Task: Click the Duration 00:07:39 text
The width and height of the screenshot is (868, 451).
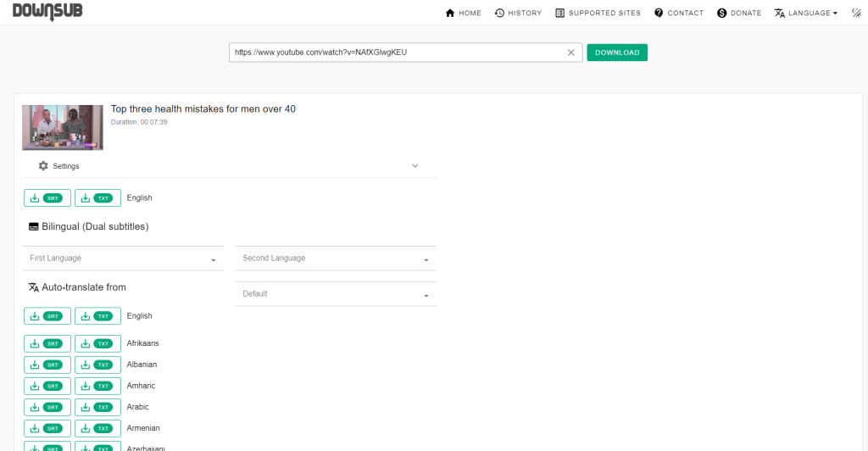Action: 139,122
